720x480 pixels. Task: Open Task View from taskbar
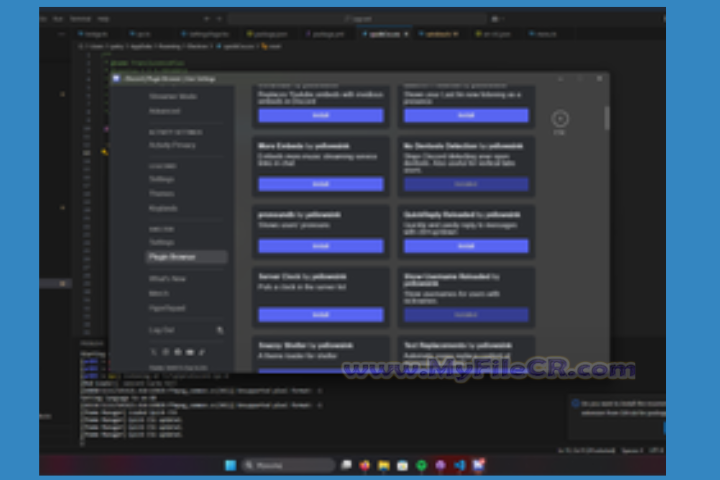pyautogui.click(x=346, y=465)
